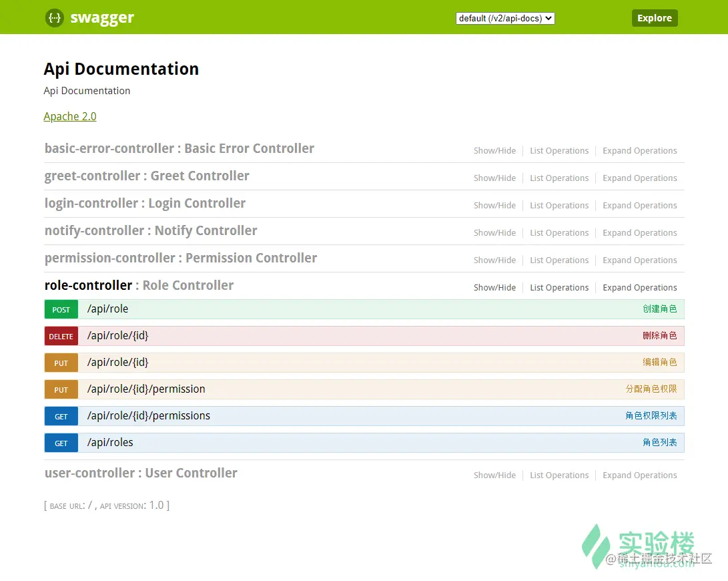The image size is (728, 581).
Task: Click Expand Operations for notify-controller
Action: pyautogui.click(x=640, y=233)
